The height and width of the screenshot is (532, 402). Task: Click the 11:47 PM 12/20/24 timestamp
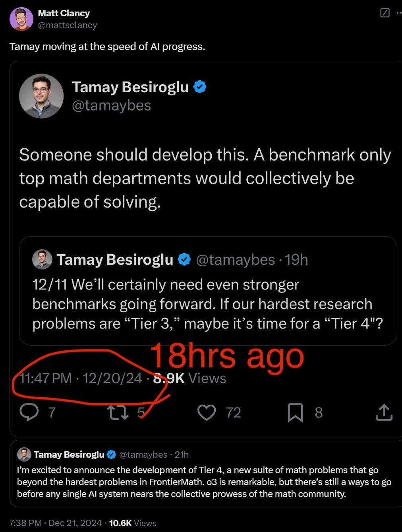pos(81,378)
